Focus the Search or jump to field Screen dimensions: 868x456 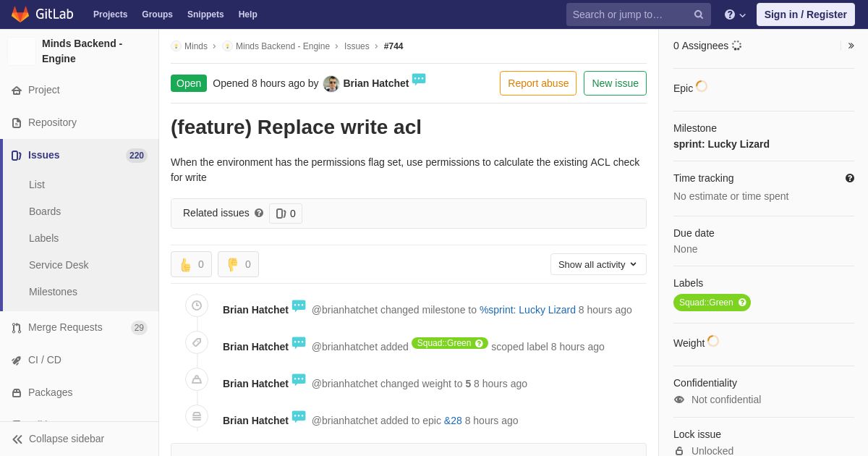tap(628, 14)
